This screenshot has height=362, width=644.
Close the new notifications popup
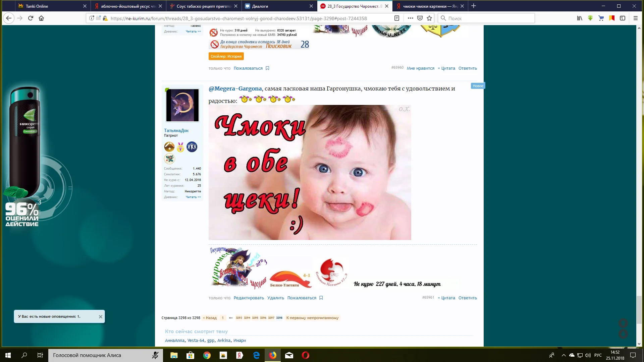pos(100,316)
